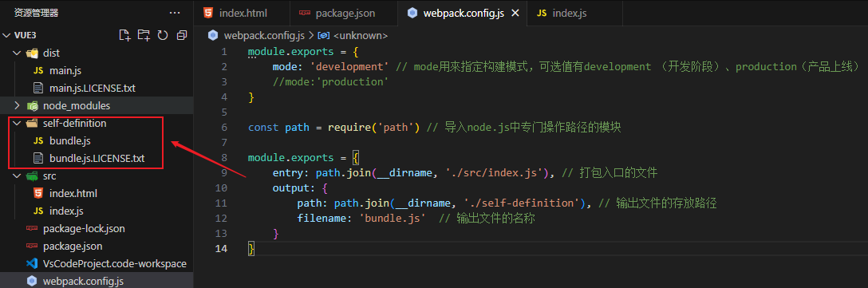Viewport: 868px width, 288px height.
Task: Select the webpack.config.js editor tab
Action: pos(463,13)
